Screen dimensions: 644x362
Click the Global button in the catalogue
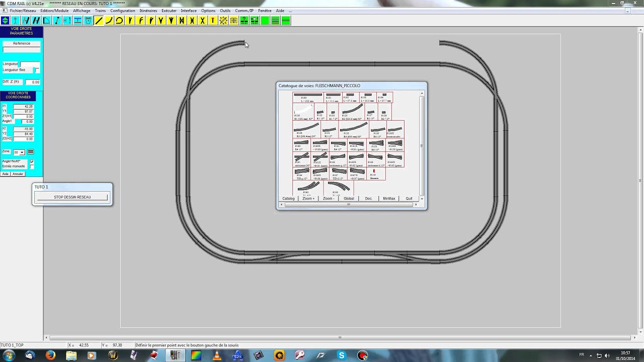[349, 199]
